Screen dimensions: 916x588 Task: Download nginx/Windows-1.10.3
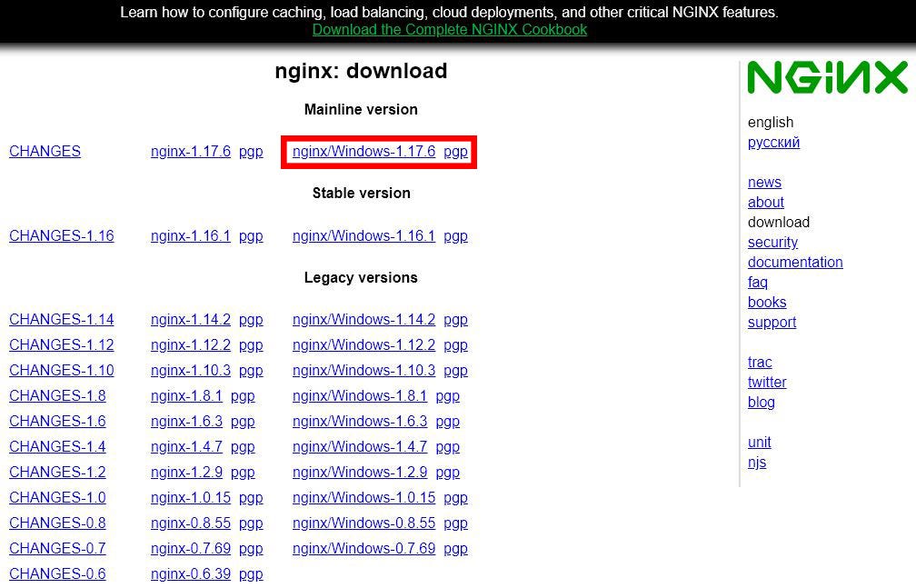pyautogui.click(x=363, y=370)
